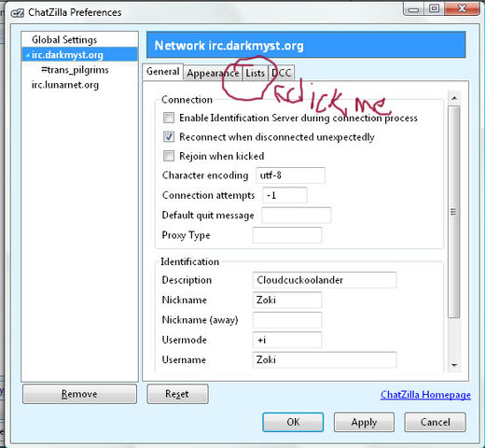Click the Network irc.darkmyst.org header
The image size is (485, 448).
coord(306,45)
